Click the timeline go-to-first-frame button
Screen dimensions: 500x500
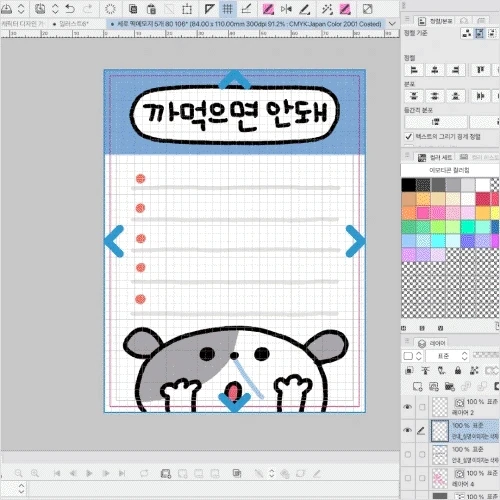(57, 473)
